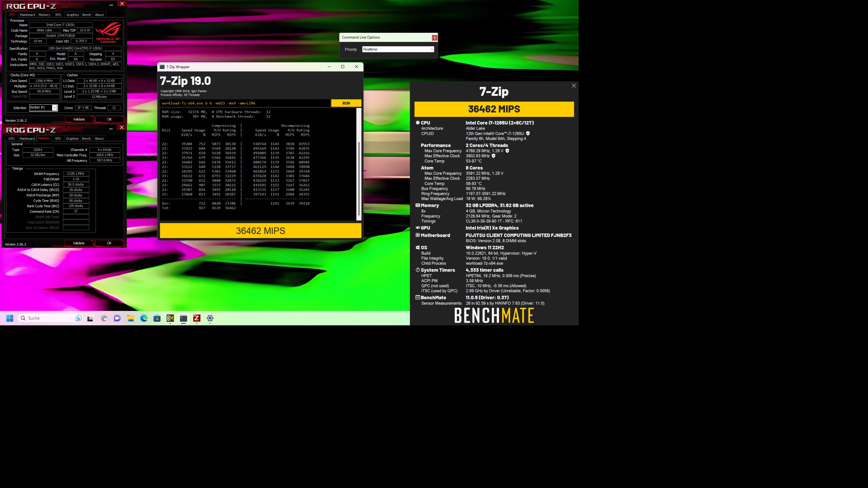Image resolution: width=868 pixels, height=488 pixels.
Task: Click the command line field with workload-7z-x64.exe
Action: [245, 103]
